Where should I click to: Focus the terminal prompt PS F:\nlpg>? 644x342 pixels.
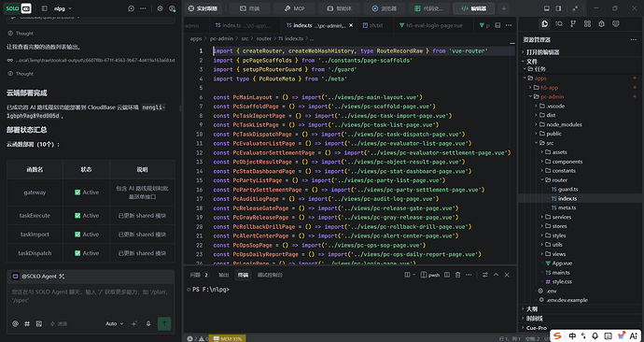click(x=211, y=290)
